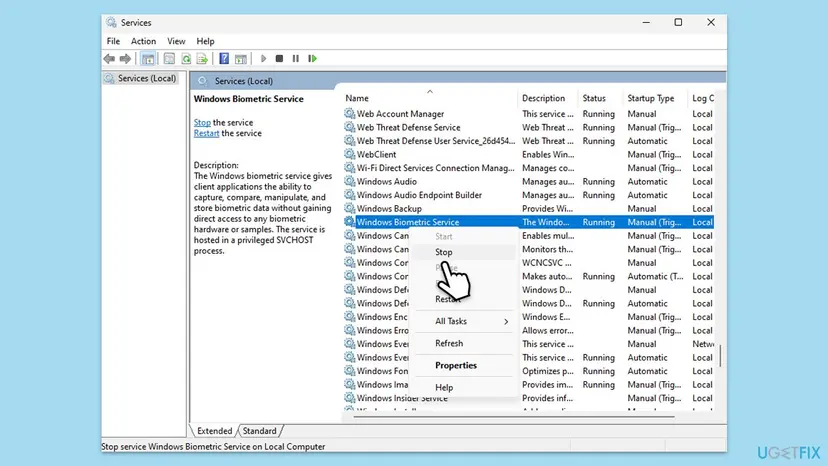Switch to the Standard tab
The image size is (828, 466).
259,431
